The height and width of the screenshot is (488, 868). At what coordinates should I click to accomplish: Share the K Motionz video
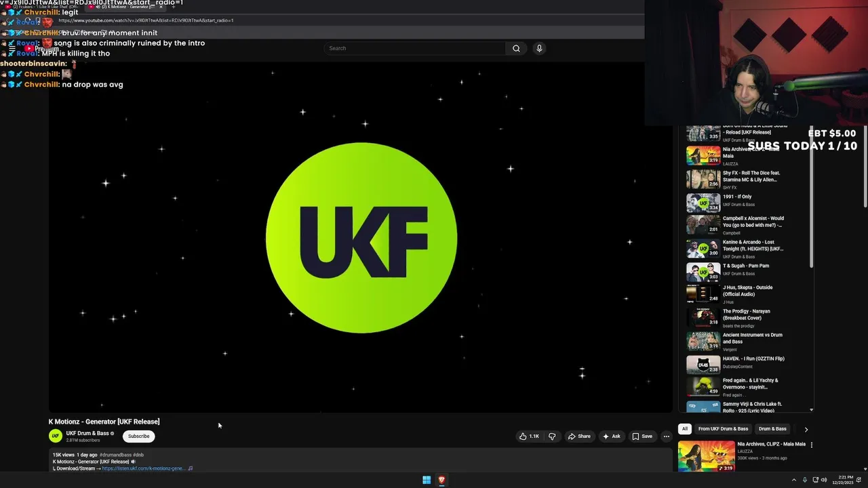[x=579, y=436]
